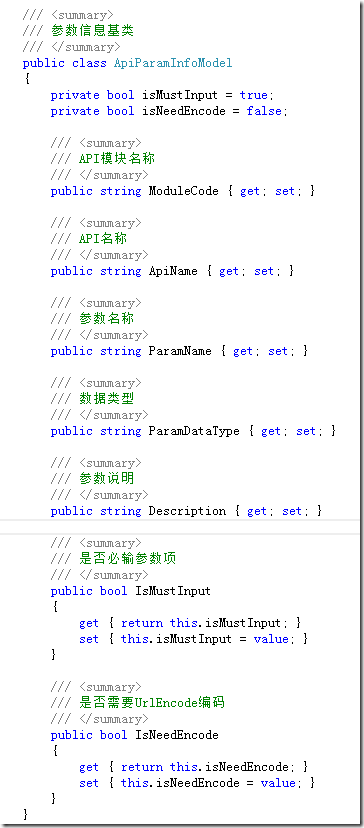Click 'return this.isNeedEncode' in the getter
This screenshot has width=364, height=828.
pos(204,767)
